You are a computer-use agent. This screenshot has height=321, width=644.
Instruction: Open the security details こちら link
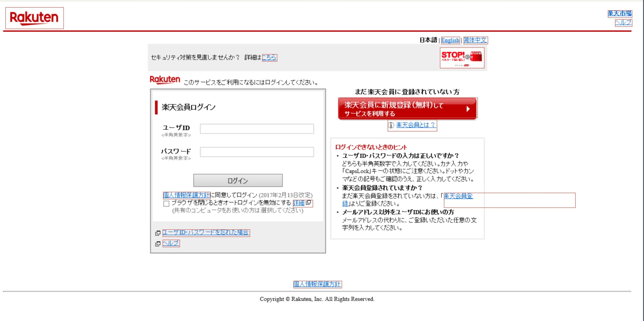(269, 58)
